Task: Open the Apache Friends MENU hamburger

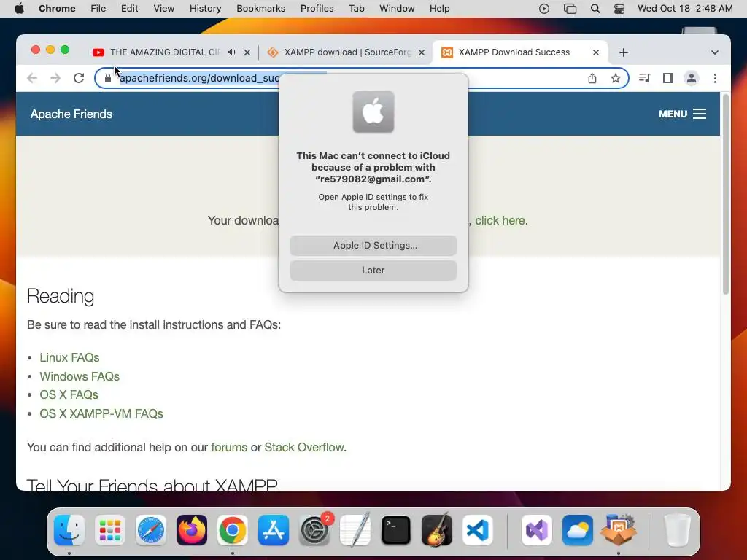Action: [682, 114]
